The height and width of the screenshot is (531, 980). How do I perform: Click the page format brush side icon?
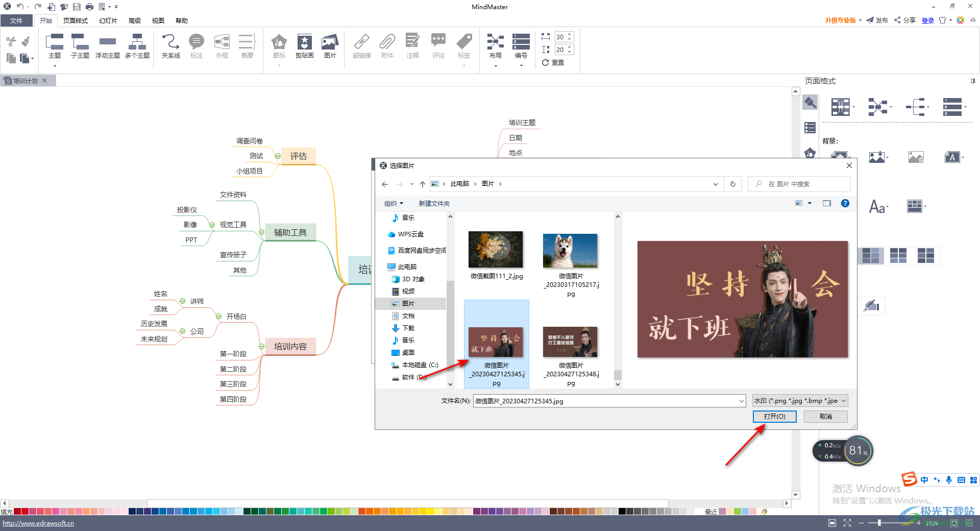pyautogui.click(x=810, y=103)
